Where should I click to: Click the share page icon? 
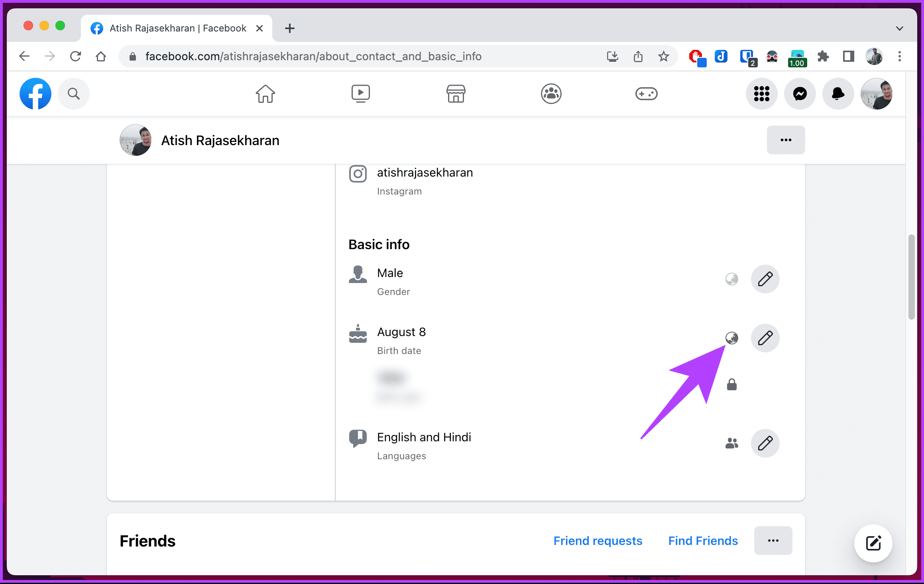[x=638, y=56]
